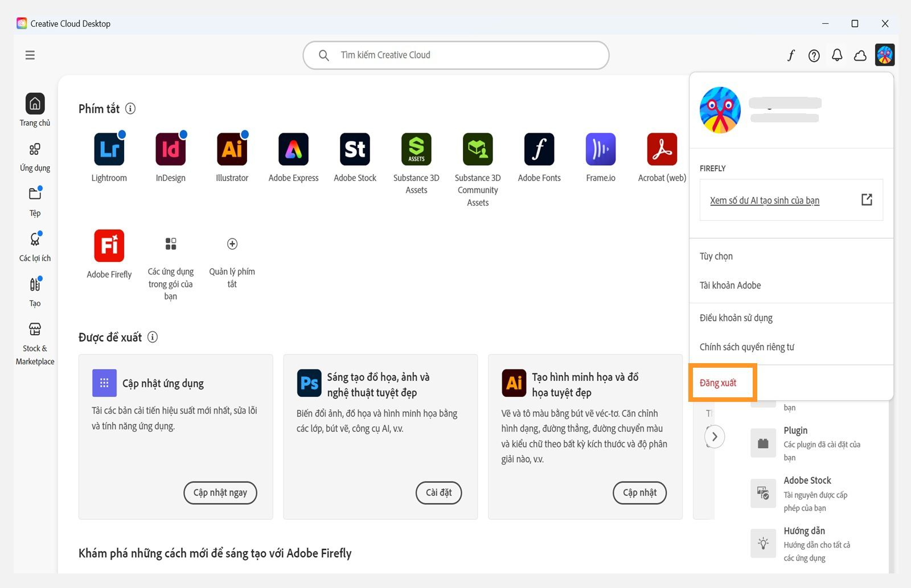Image resolution: width=911 pixels, height=588 pixels.
Task: Open Adobe Fonts shortcut icon
Action: [539, 149]
